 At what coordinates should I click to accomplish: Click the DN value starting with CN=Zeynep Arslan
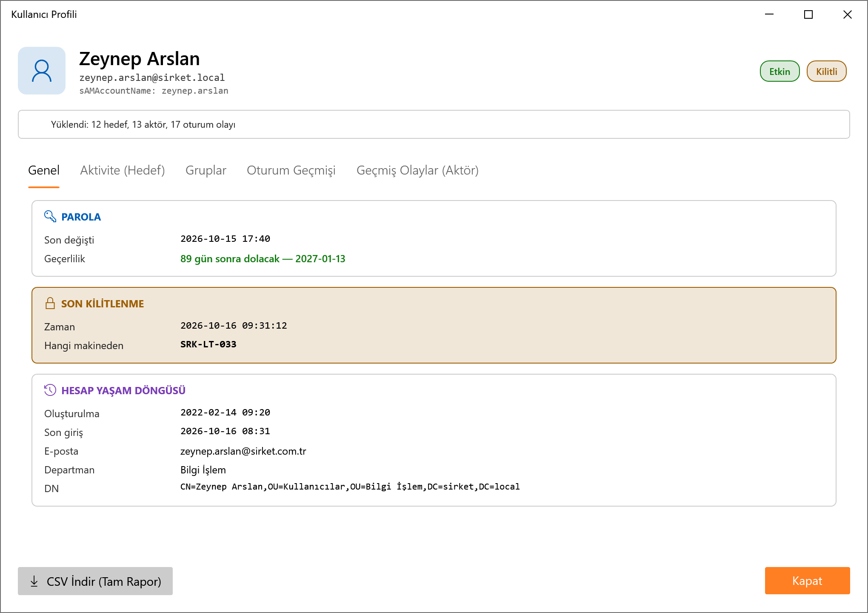coord(350,487)
